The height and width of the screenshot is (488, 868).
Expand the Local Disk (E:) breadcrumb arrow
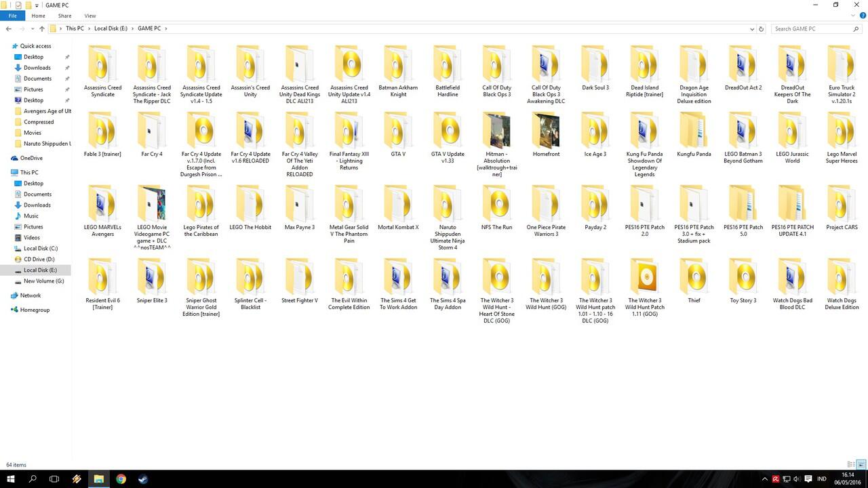click(x=132, y=28)
